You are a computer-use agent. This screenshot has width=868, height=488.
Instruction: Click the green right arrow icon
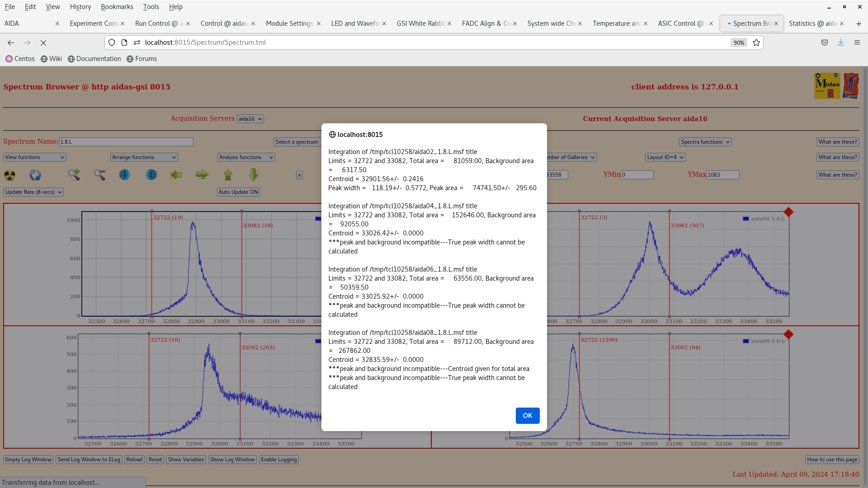click(x=202, y=175)
